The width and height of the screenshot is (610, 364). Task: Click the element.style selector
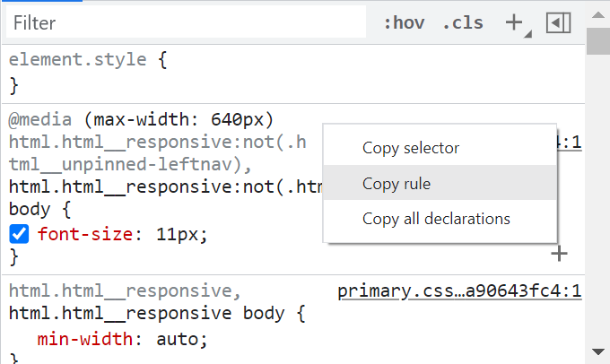tap(77, 60)
